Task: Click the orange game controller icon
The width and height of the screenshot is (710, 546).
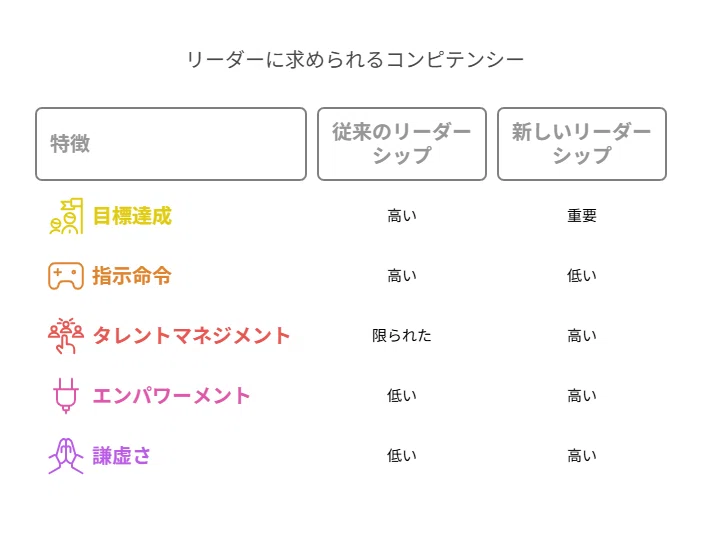Action: pos(66,276)
